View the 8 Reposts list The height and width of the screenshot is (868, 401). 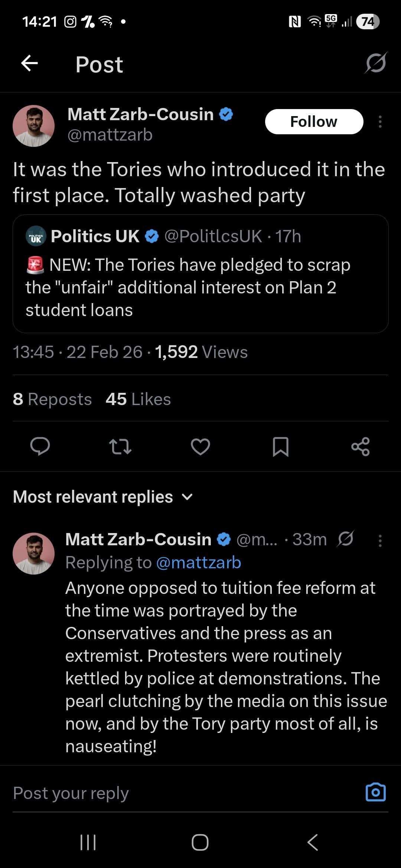(x=52, y=399)
